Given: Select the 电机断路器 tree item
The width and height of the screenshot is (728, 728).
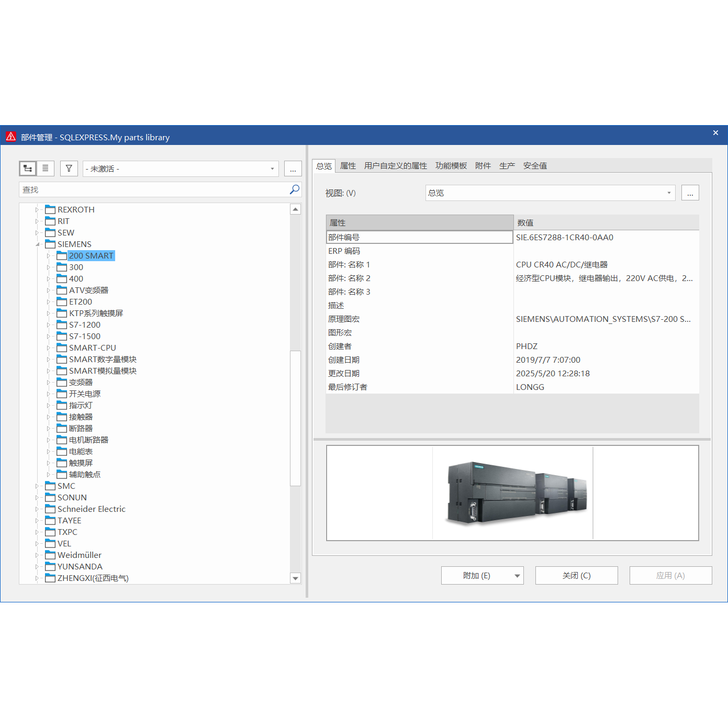Looking at the screenshot, I should [x=88, y=440].
